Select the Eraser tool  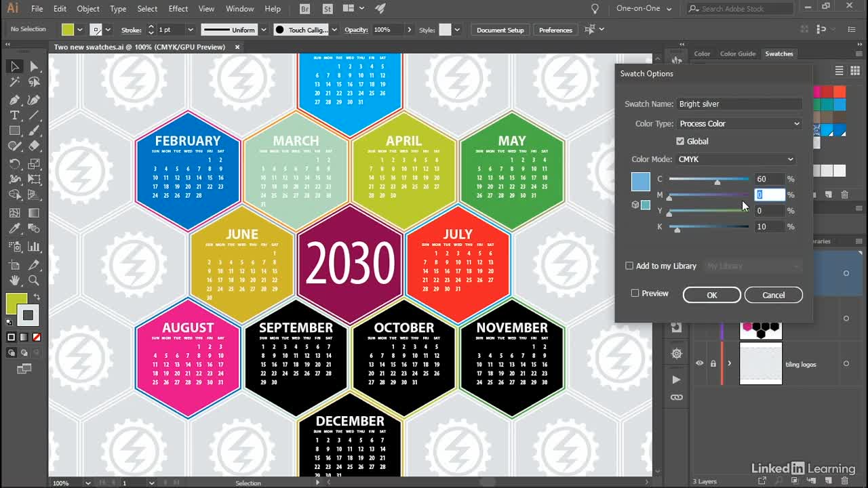(34, 146)
